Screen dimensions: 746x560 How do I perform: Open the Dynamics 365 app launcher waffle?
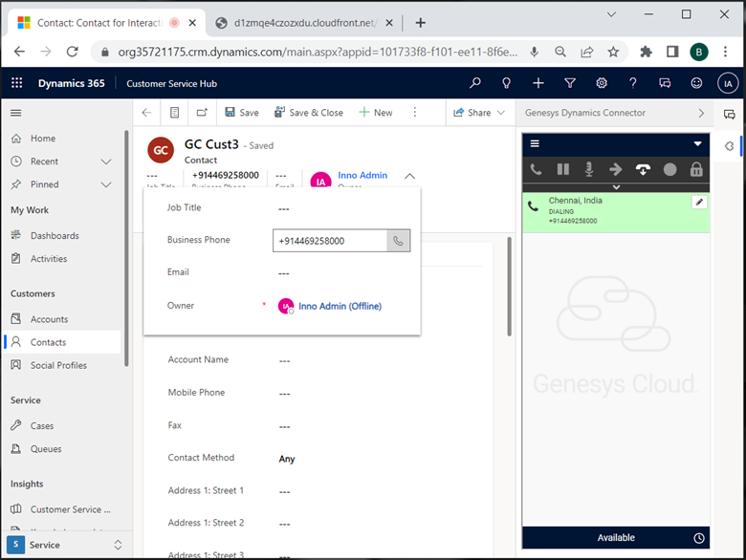click(x=16, y=83)
